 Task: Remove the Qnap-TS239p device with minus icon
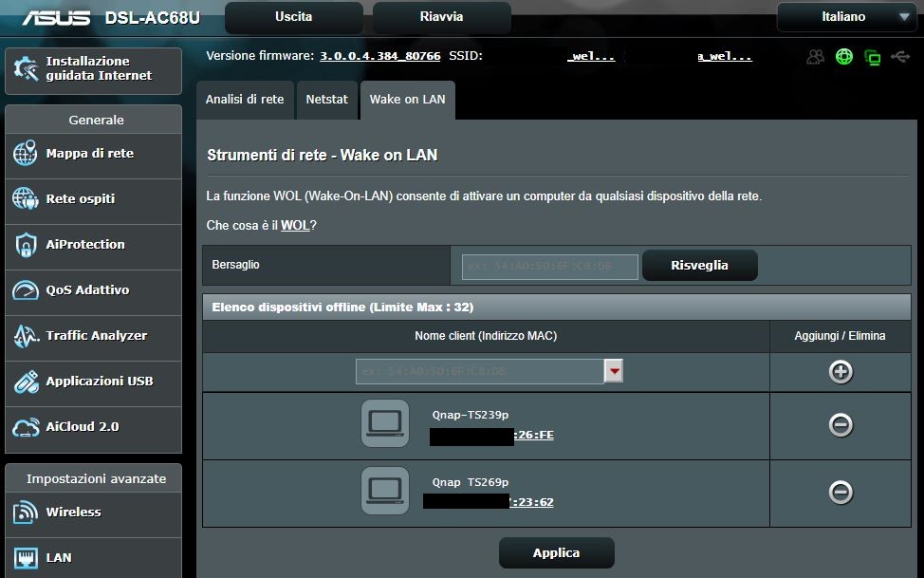840,425
